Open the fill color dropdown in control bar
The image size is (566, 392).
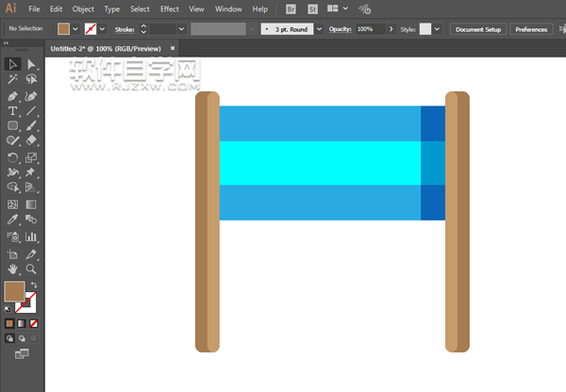tap(76, 29)
